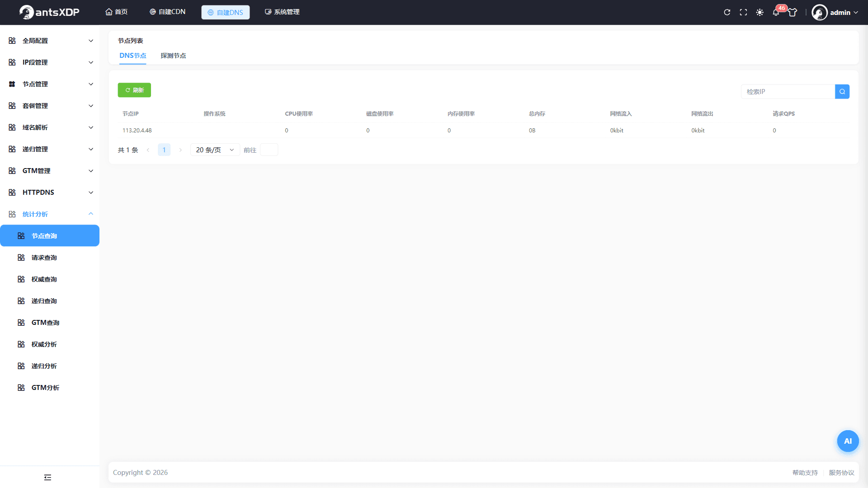Switch to the 探测节点 tab

point(173,56)
